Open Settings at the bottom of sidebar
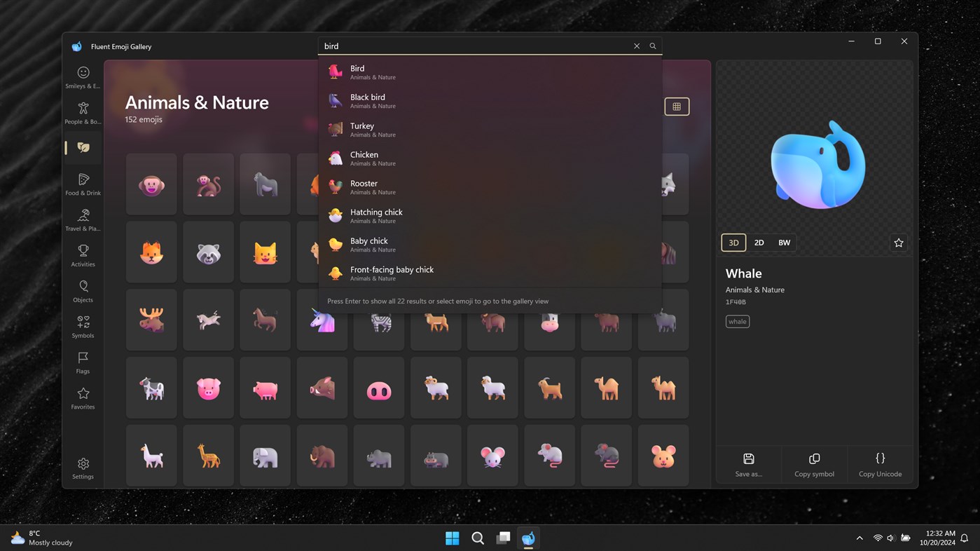980x551 pixels. point(83,467)
